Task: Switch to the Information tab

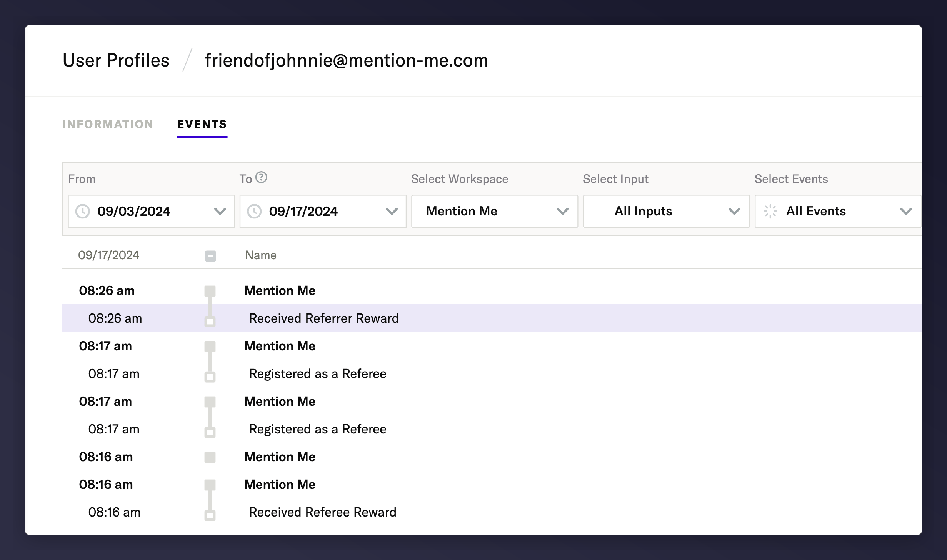Action: coord(108,124)
